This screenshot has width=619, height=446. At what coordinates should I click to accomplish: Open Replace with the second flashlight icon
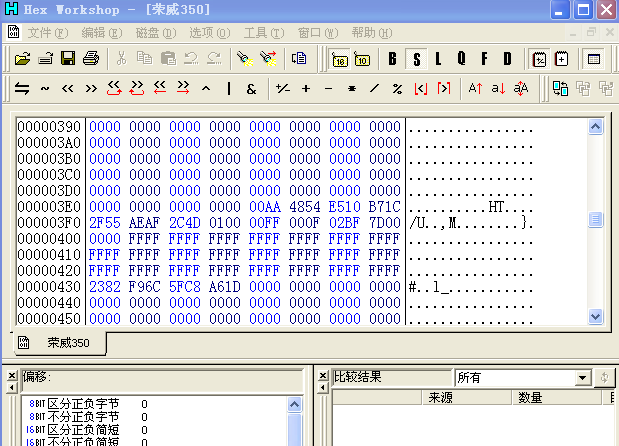click(268, 59)
